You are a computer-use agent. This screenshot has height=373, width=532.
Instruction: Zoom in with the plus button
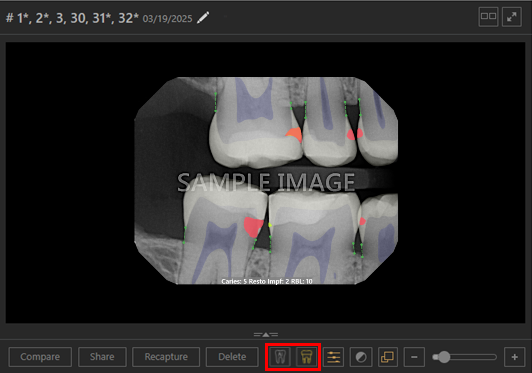(514, 357)
